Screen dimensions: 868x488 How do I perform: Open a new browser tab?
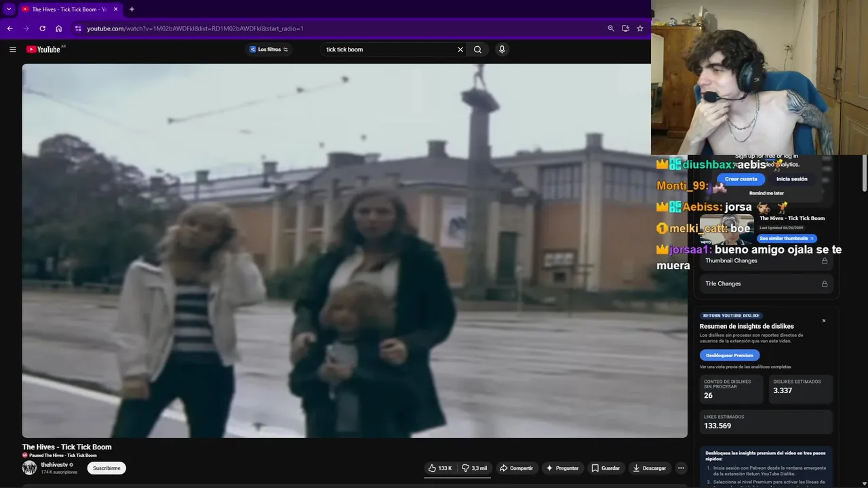click(x=132, y=9)
